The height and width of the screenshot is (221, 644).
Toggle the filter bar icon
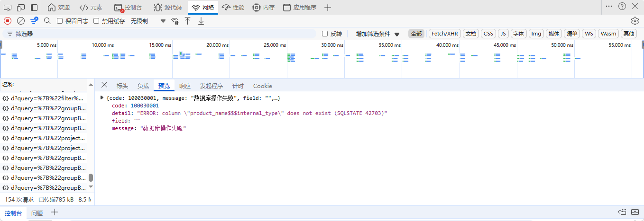click(x=34, y=21)
